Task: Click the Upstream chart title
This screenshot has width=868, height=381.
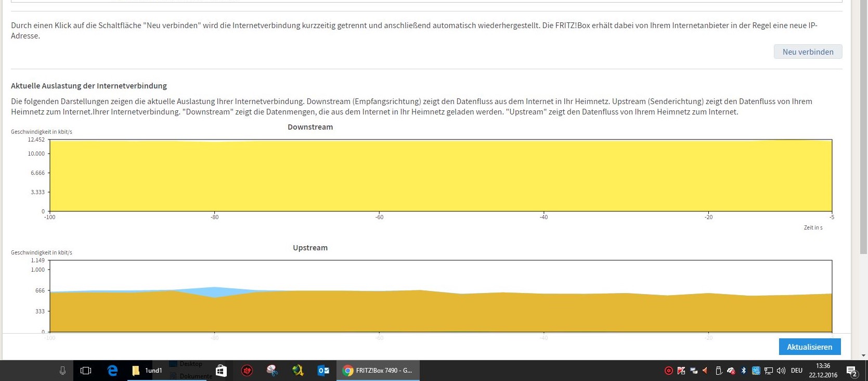Action: (x=310, y=248)
